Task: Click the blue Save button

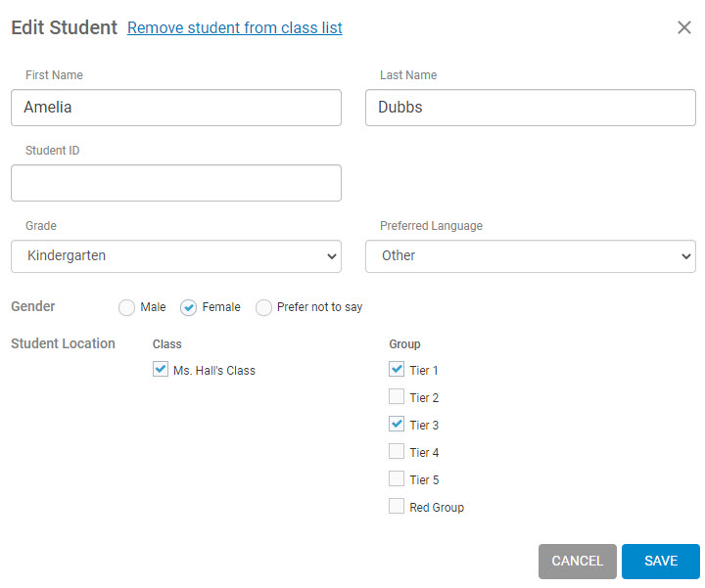Action: [661, 561]
